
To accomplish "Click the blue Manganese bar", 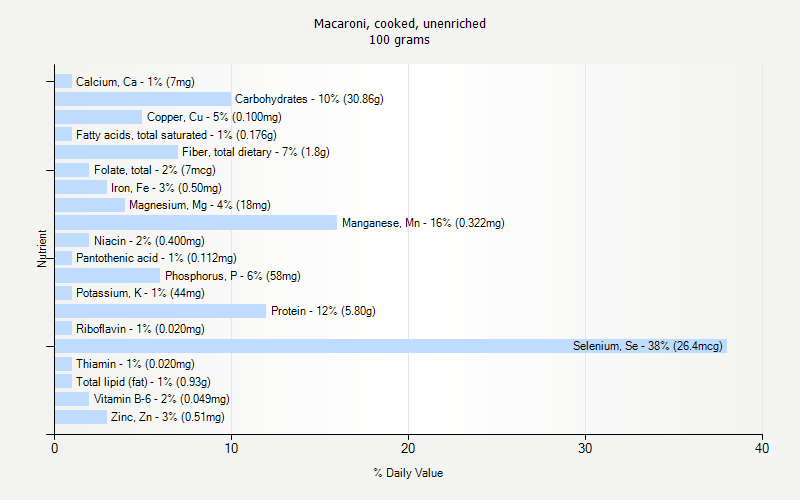I will pos(196,222).
